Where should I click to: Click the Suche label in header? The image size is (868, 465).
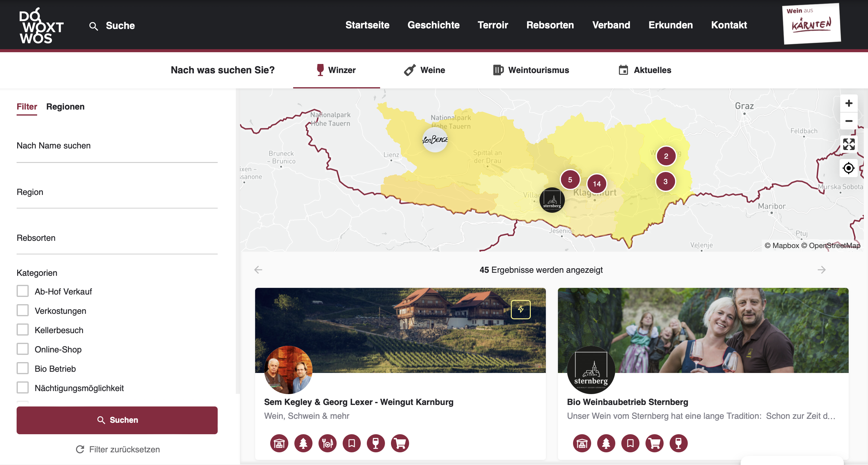click(120, 26)
